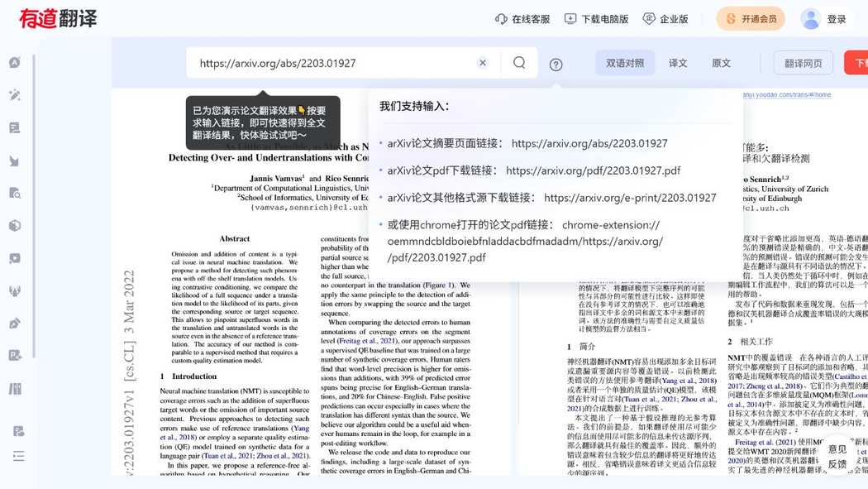Open the hexagon 'A' text translation icon in sidebar

click(15, 63)
